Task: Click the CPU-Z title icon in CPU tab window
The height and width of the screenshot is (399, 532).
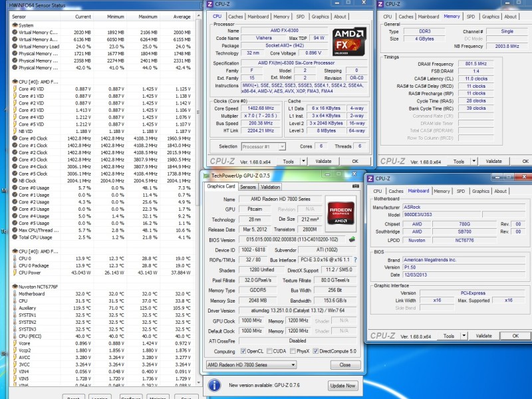Action: (210, 4)
